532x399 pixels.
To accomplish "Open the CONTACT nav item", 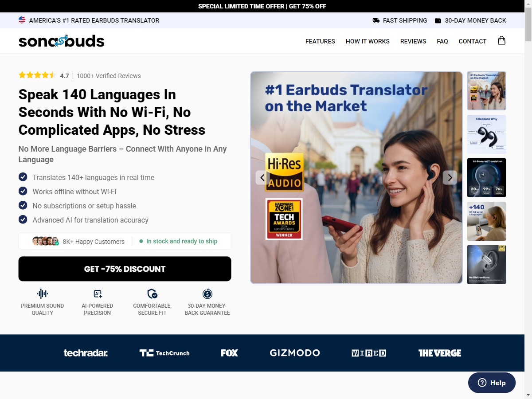I will [473, 41].
